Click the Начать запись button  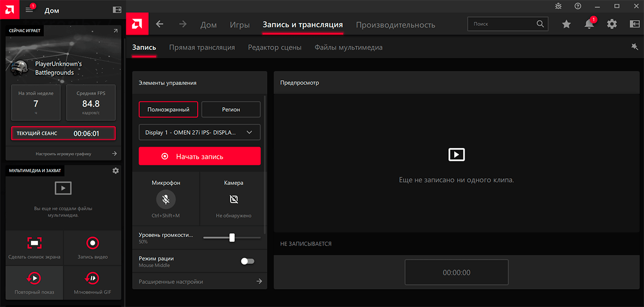200,156
